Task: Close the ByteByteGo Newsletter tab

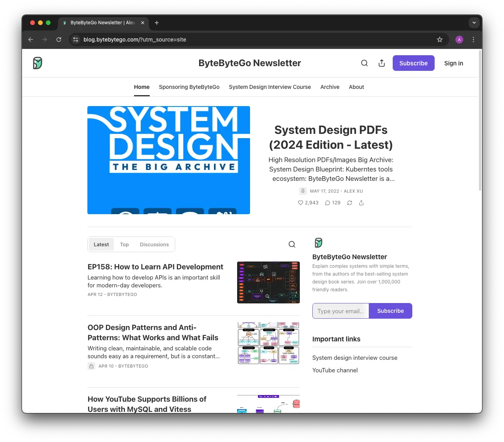Action: pyautogui.click(x=143, y=23)
